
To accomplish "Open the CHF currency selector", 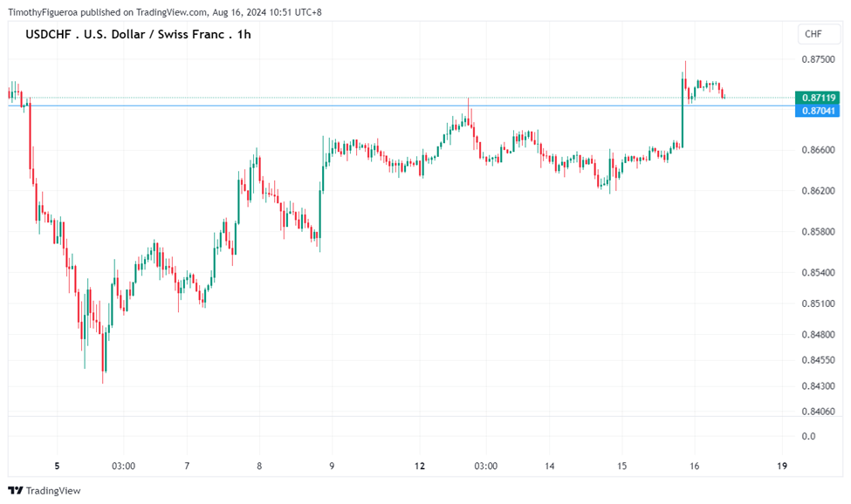I will (x=813, y=34).
